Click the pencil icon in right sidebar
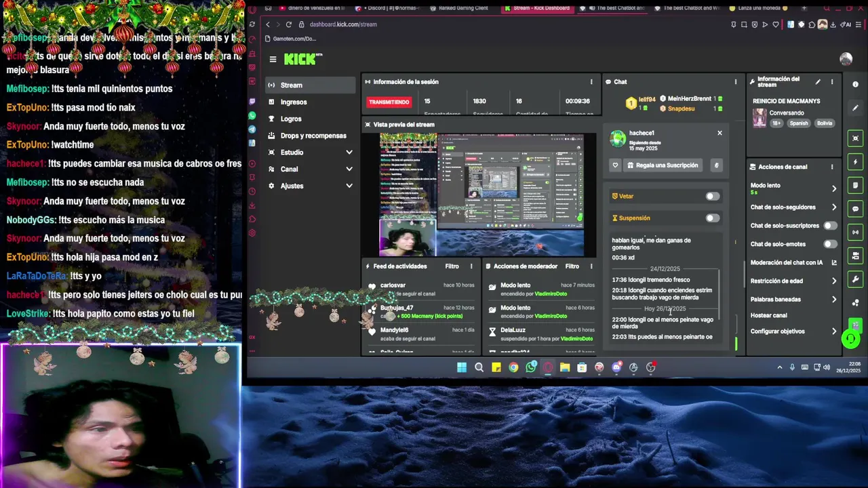 [x=855, y=108]
